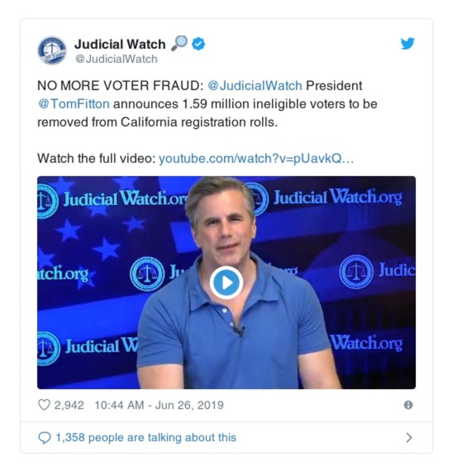Open "1,358 people are talking about this"
This screenshot has height=476, width=453.
pyautogui.click(x=146, y=437)
